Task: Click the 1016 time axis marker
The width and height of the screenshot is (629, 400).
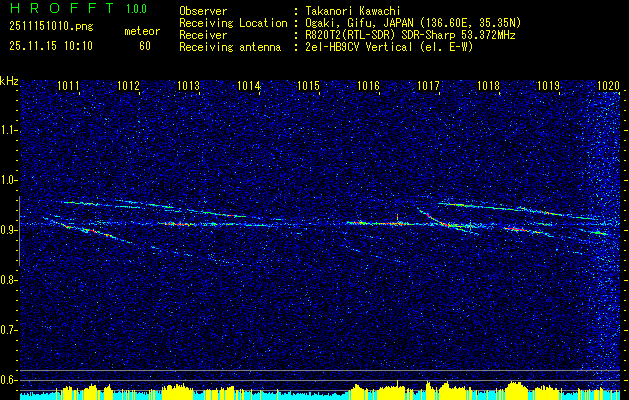Action: click(368, 85)
